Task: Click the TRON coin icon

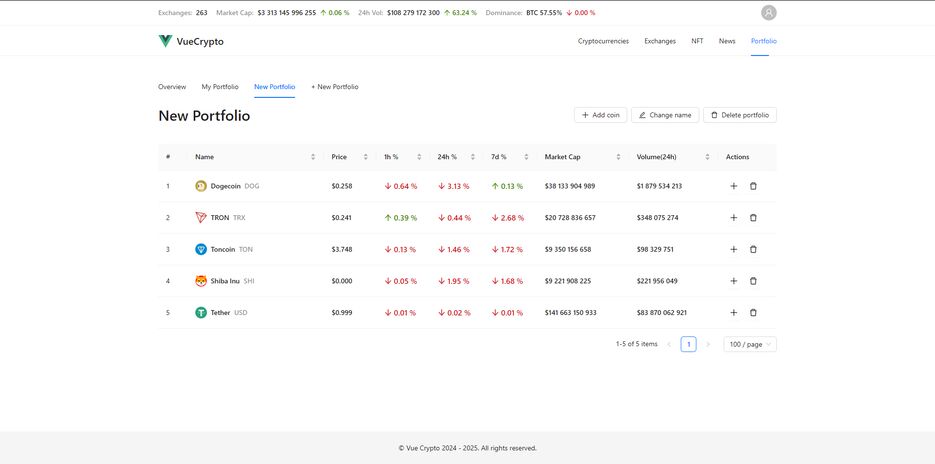Action: click(201, 218)
